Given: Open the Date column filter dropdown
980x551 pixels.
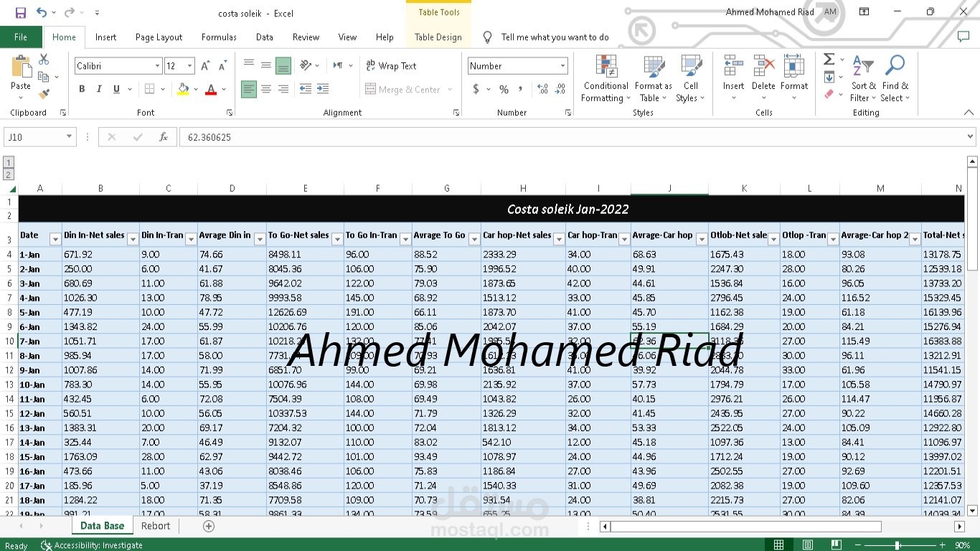Looking at the screenshot, I should pos(55,240).
